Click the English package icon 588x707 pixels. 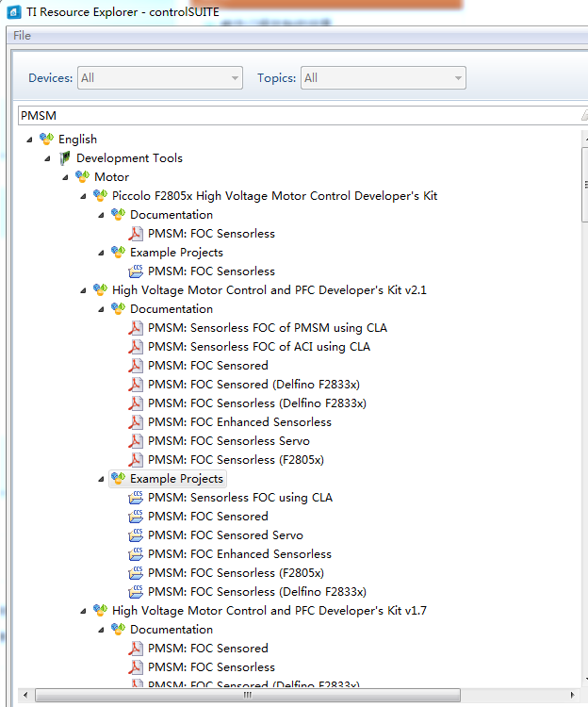pos(46,139)
